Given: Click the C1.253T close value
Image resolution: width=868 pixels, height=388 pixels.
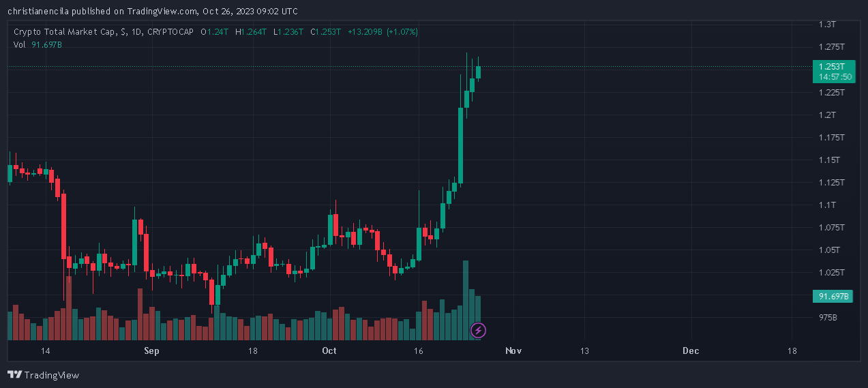Looking at the screenshot, I should tap(327, 32).
